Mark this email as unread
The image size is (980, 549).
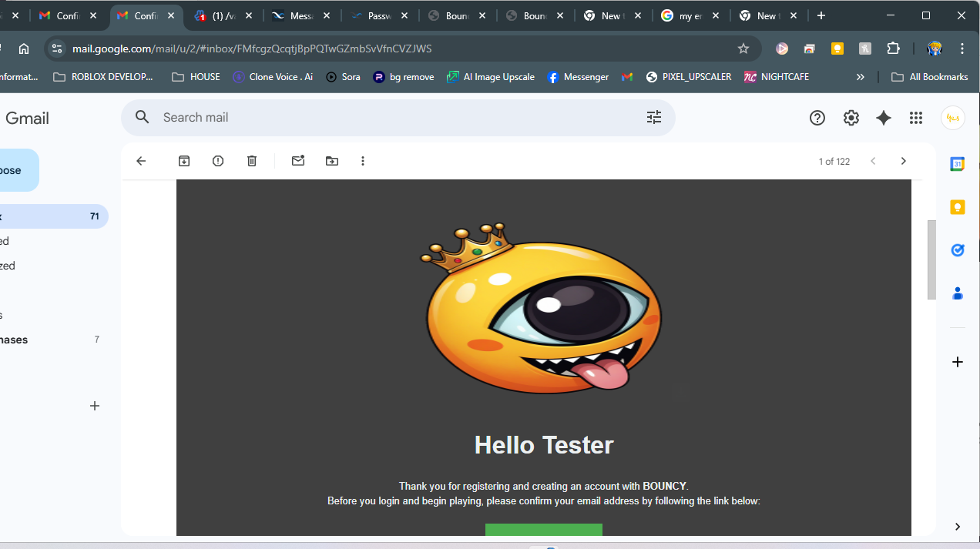(298, 161)
